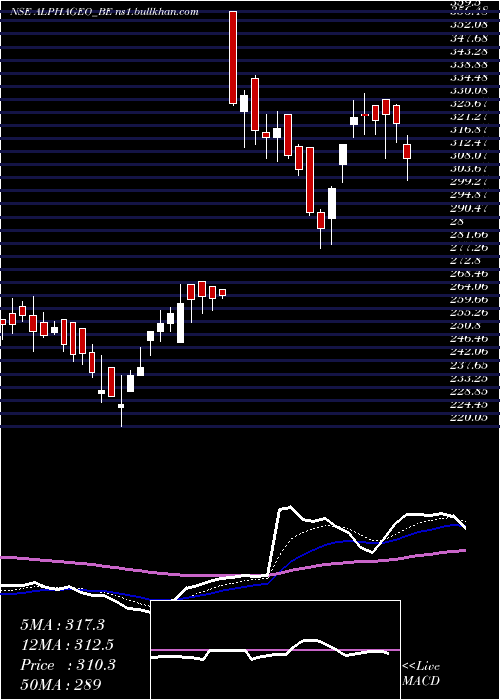Viewport: 500px width, 700px height.
Task: Click the 347.68 price axis label
Action: coord(468,37)
